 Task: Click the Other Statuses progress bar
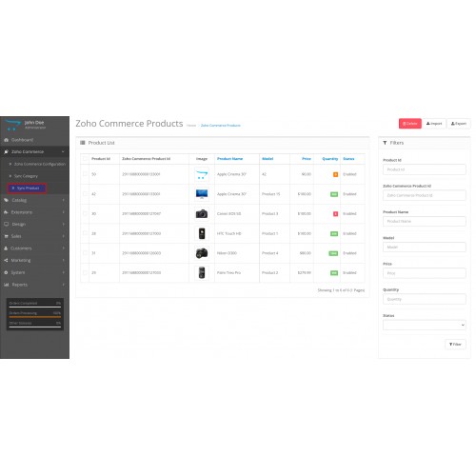point(35,327)
